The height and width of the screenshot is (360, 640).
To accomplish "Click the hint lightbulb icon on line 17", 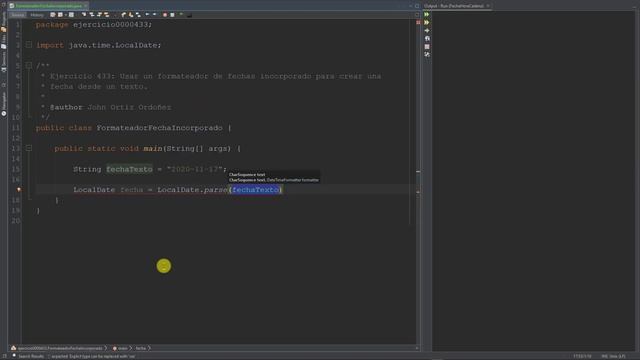I will 19,189.
